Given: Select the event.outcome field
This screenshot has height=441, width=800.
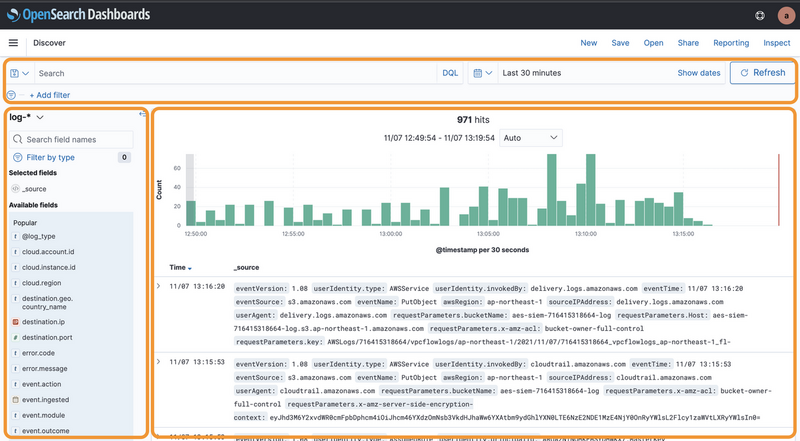Looking at the screenshot, I should click(x=45, y=431).
